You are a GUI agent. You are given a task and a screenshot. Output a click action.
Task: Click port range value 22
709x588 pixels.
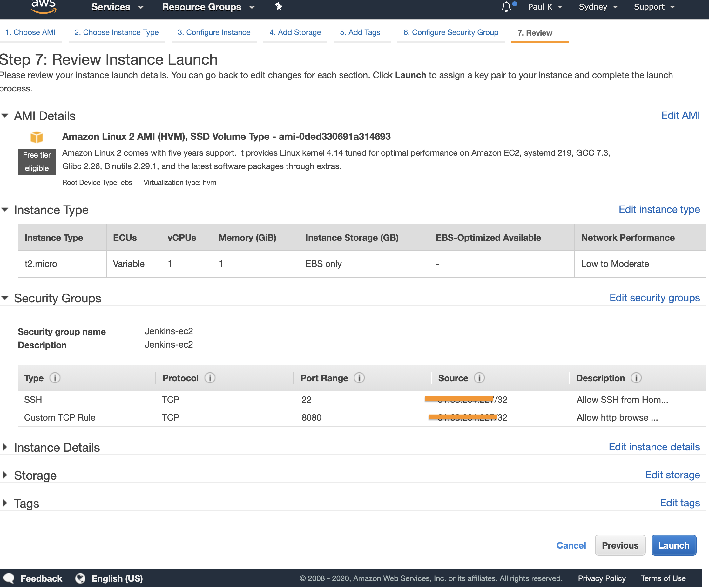tap(307, 400)
